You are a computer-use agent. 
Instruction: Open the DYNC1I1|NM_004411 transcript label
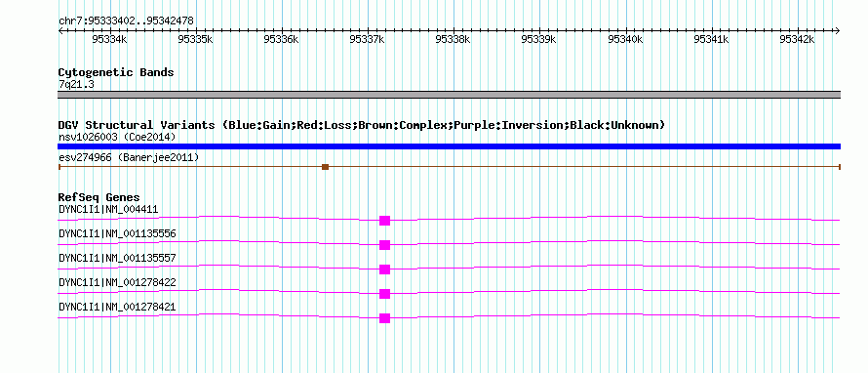point(108,210)
